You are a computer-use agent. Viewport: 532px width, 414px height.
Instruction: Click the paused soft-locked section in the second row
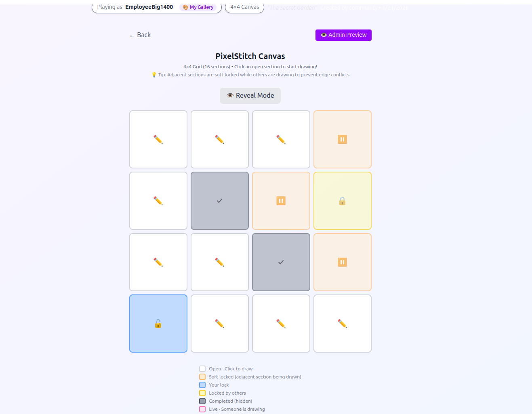click(x=281, y=201)
